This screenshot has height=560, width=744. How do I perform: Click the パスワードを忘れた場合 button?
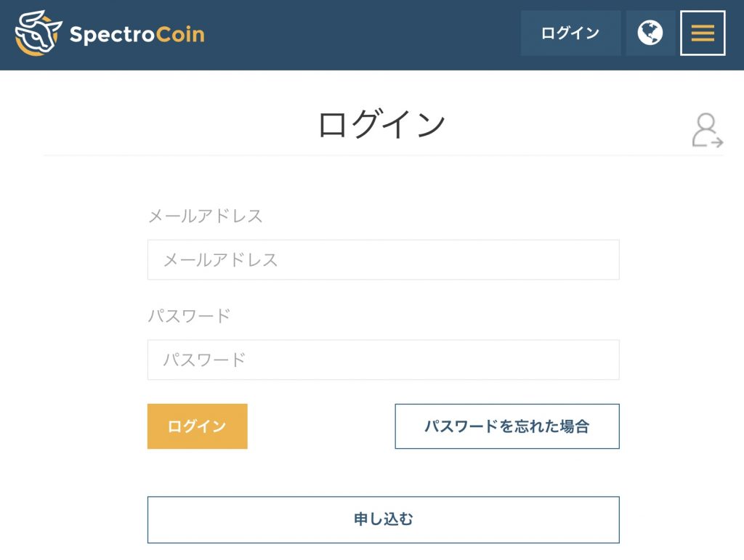pyautogui.click(x=507, y=426)
